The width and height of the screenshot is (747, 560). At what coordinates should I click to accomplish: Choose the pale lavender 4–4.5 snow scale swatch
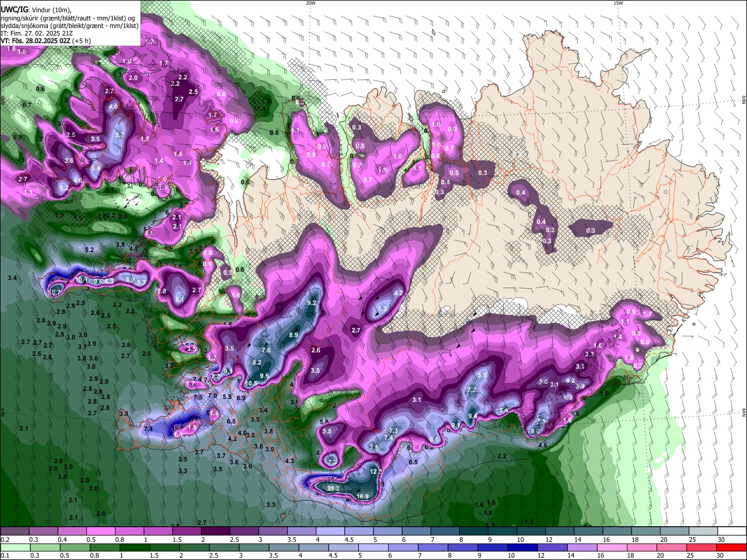point(329,531)
